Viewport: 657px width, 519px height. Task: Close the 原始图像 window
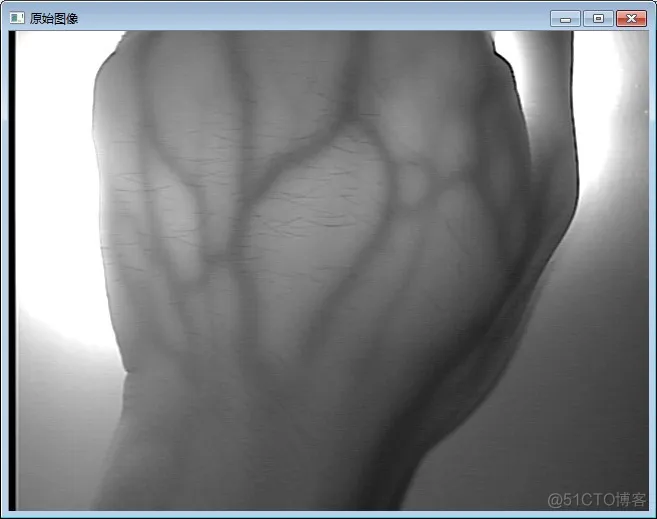coord(631,19)
